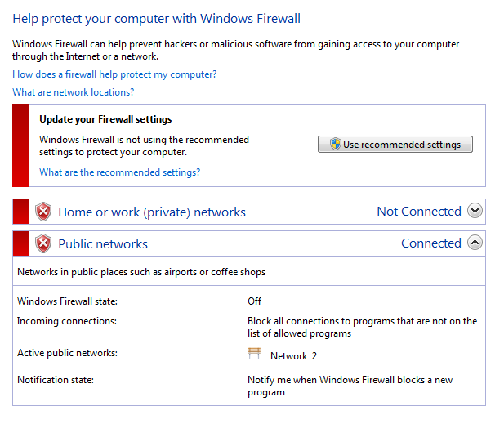Click the 'Not Connected' status text
This screenshot has height=424, width=504.
[x=419, y=212]
